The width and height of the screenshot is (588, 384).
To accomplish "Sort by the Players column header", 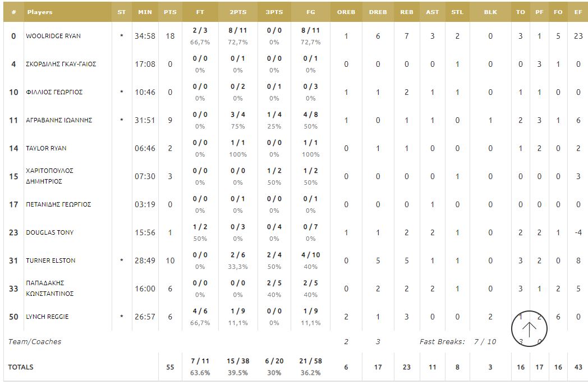I will click(x=40, y=12).
